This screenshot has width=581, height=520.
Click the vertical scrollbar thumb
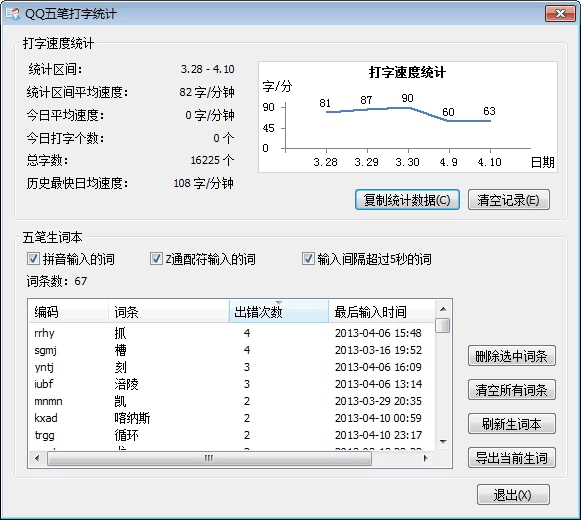[x=443, y=325]
